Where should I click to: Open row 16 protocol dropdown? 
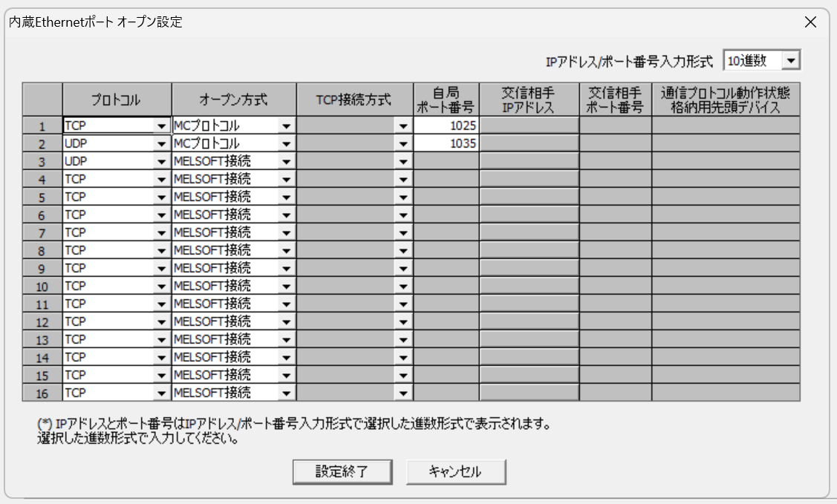point(160,393)
